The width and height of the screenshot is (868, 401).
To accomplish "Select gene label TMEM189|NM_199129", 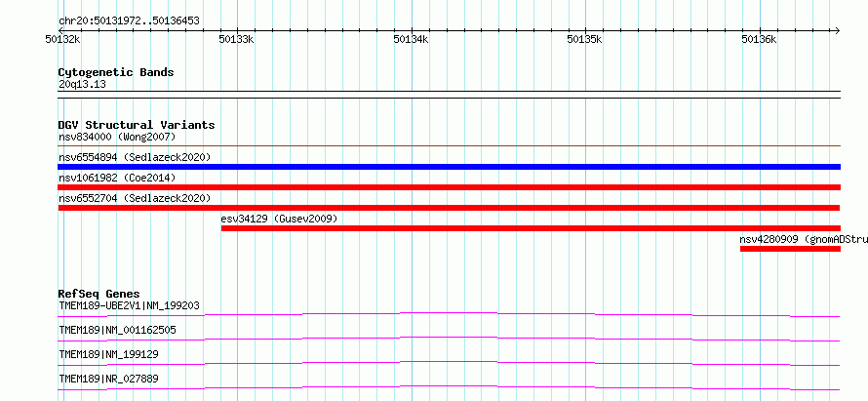I will (x=108, y=354).
